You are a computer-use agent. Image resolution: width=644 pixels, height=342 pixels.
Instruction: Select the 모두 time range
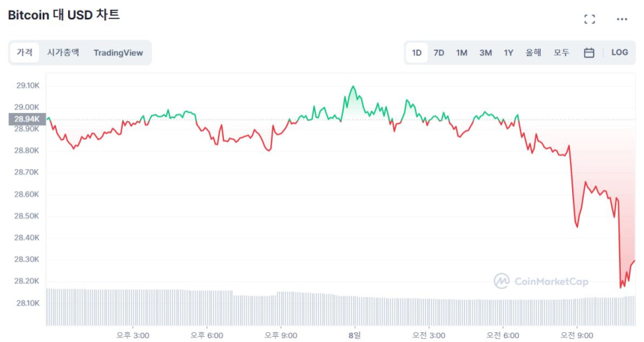click(x=561, y=52)
